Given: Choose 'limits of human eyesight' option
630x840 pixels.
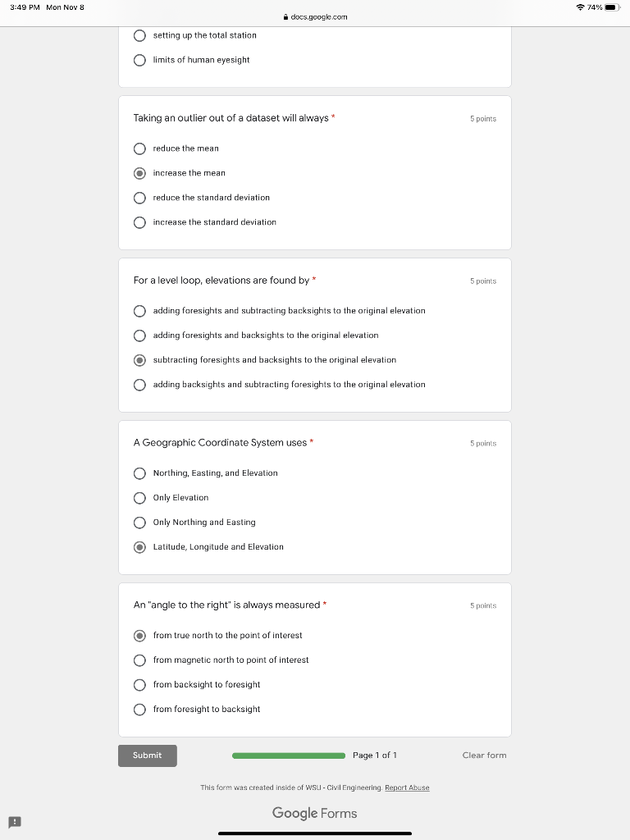Looking at the screenshot, I should click(x=139, y=60).
